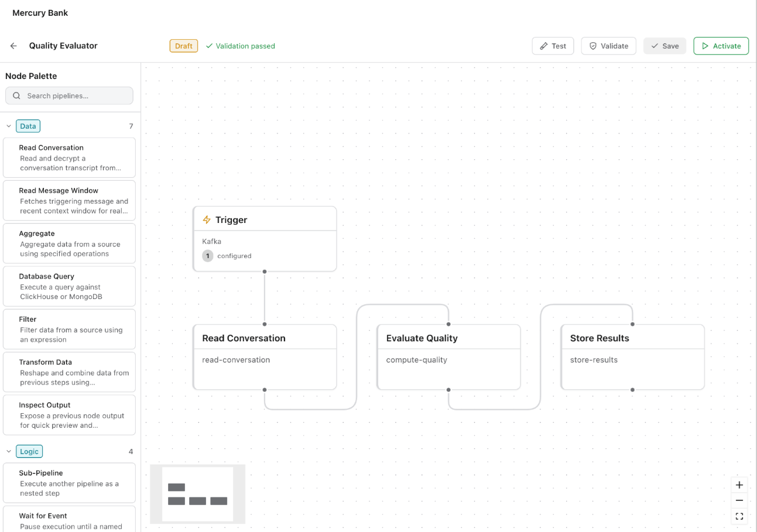Click the zoom out minus icon

(x=739, y=500)
